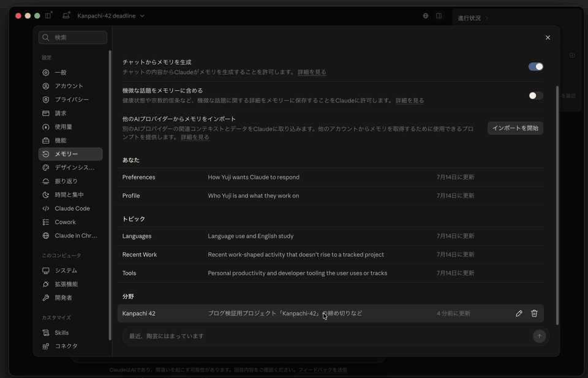Enable 機微な話題をメモリーに含める toggle
Viewport: 588px width, 378px height.
click(536, 96)
